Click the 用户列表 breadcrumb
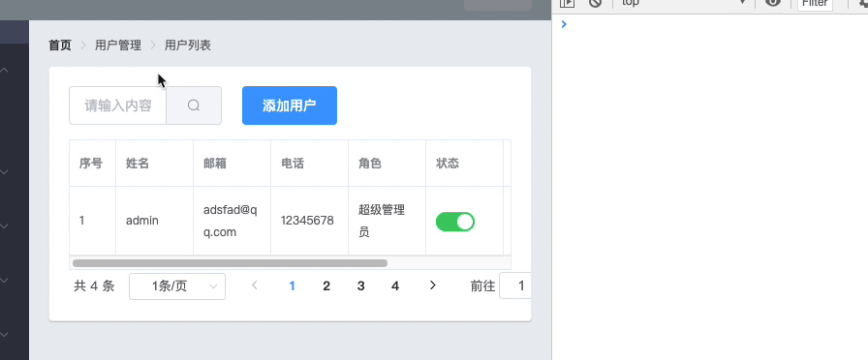The height and width of the screenshot is (360, 868). coord(188,45)
